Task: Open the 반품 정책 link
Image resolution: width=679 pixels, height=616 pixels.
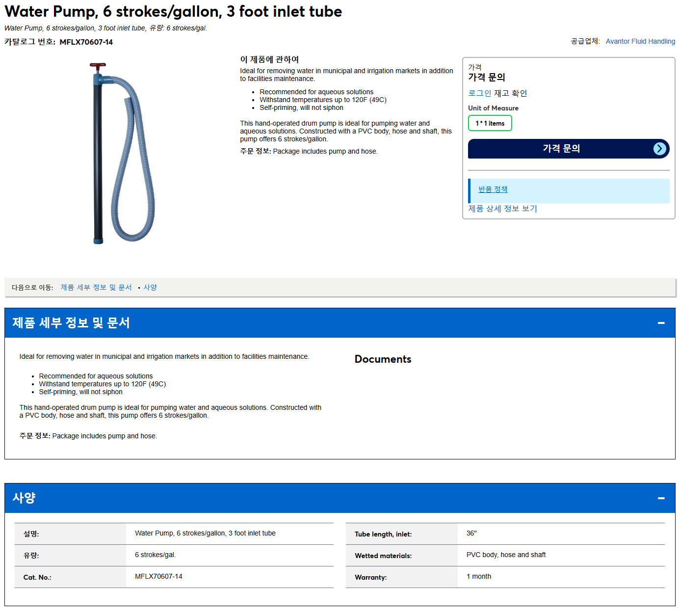Action: pyautogui.click(x=493, y=189)
